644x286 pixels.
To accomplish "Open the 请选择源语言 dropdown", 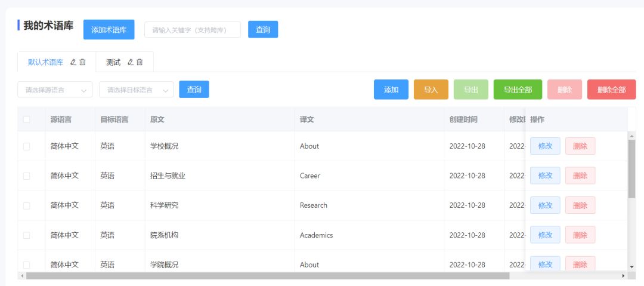I will click(x=55, y=90).
